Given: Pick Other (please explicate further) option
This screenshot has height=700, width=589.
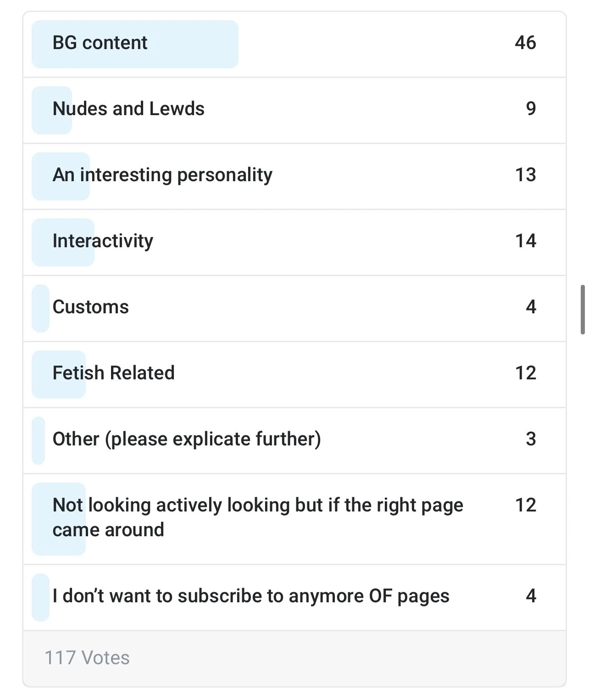Looking at the screenshot, I should coord(294,440).
